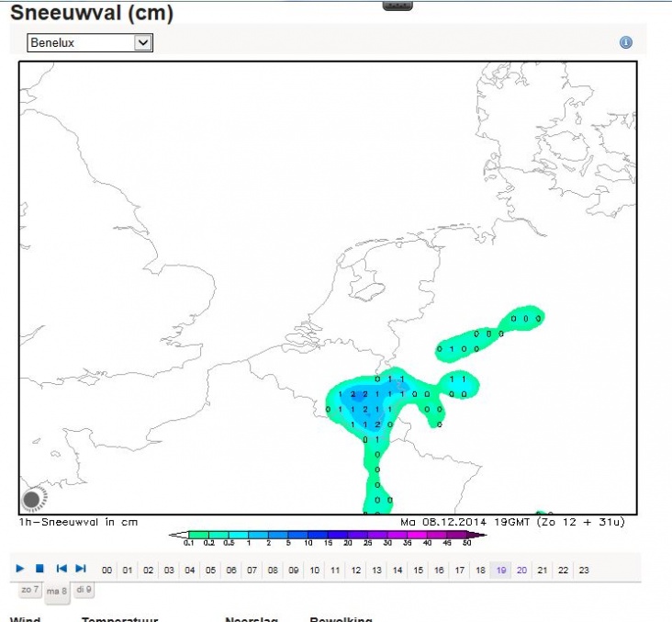This screenshot has height=622, width=672.
Task: Click the round loading indicator on the map
Action: click(32, 499)
